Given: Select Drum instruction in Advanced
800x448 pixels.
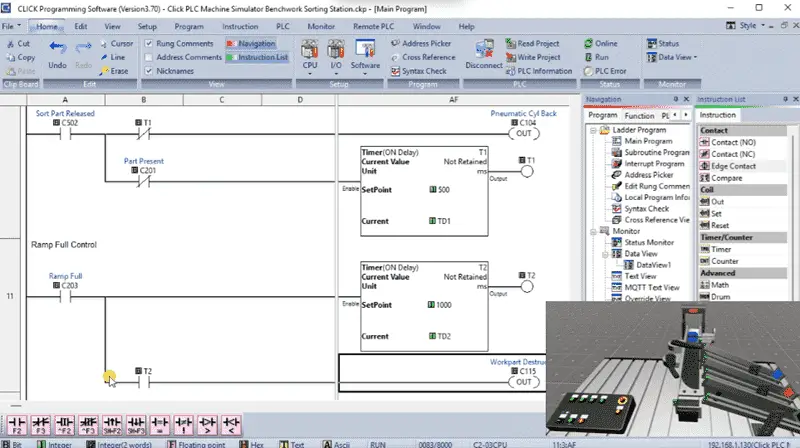Looking at the screenshot, I should [715, 297].
